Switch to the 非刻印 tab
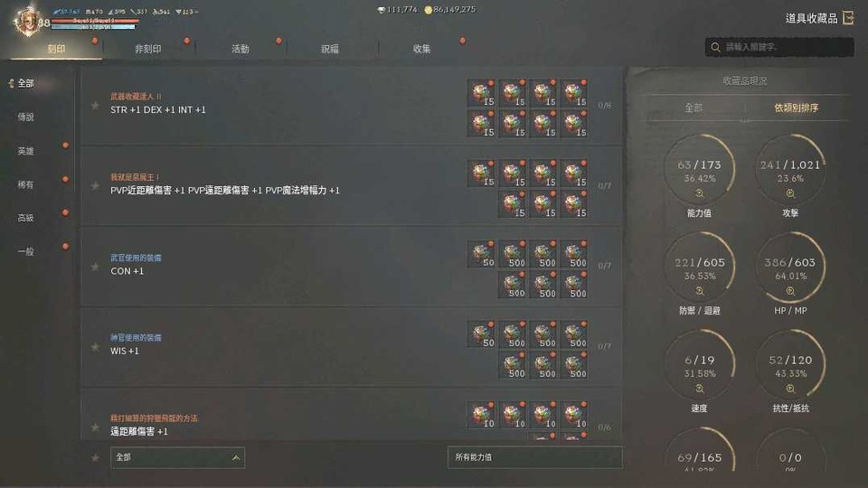 [147, 49]
